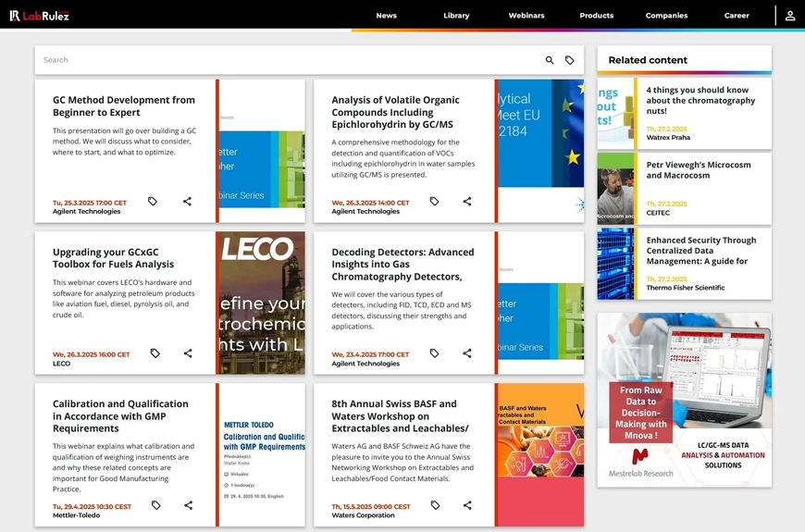Click date 'We, 26.3.2025 14:00 CET'

coord(370,203)
